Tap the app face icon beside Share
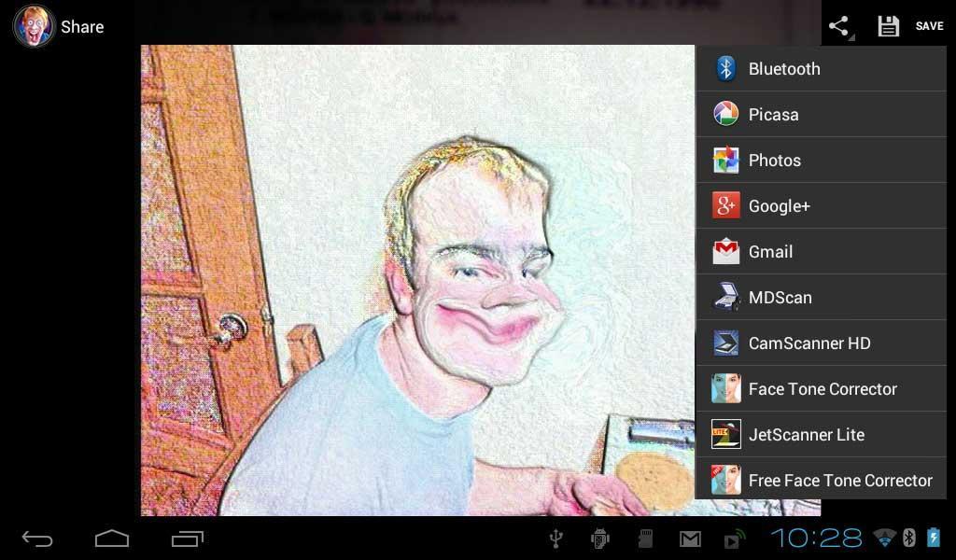The width and height of the screenshot is (956, 560). pos(34,26)
